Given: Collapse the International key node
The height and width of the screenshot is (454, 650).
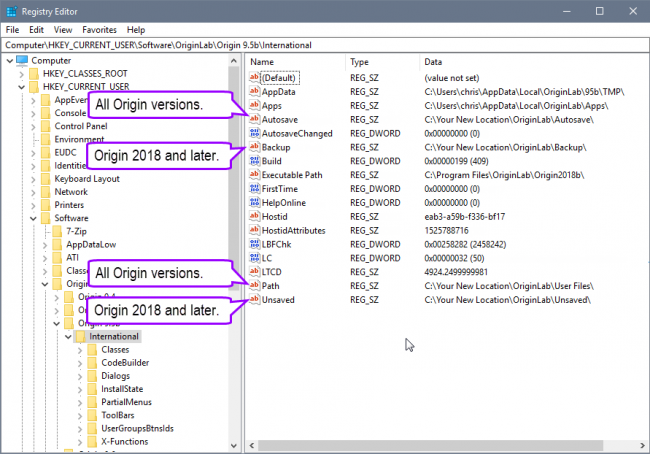Looking at the screenshot, I should pos(66,336).
